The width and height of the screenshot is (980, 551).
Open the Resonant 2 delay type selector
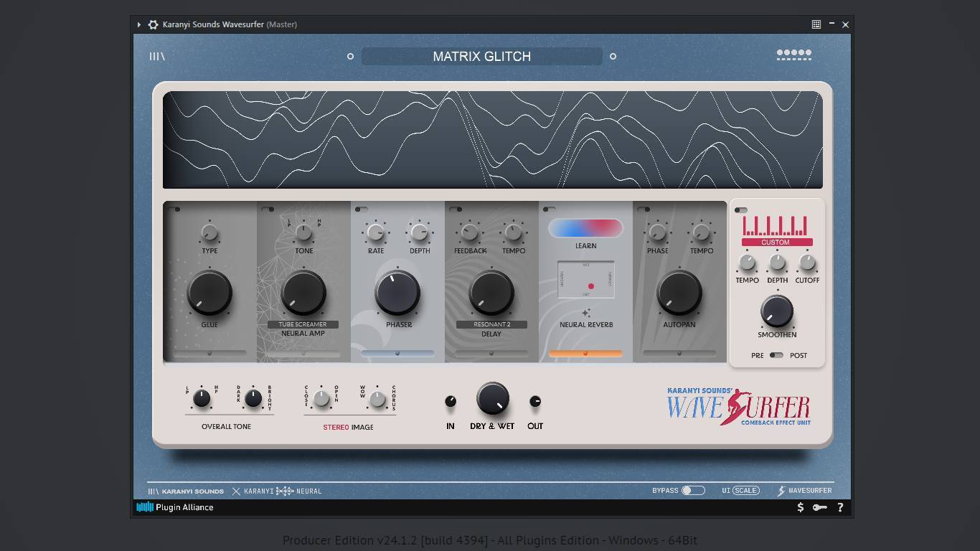491,324
